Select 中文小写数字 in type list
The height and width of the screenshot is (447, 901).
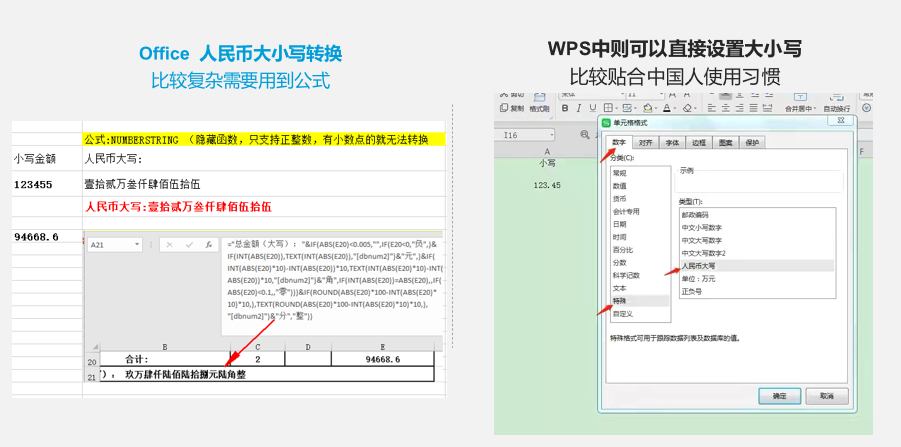[x=756, y=228]
